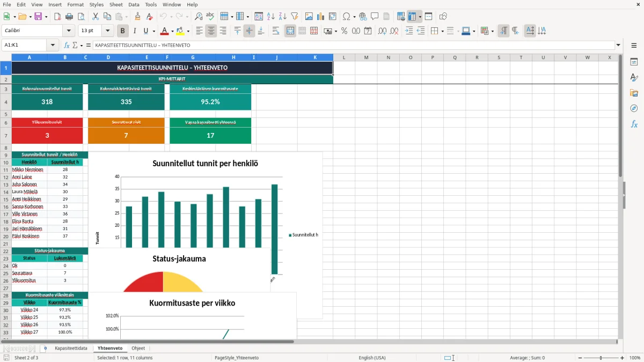
Task: Open the Special Character dropdown arrow
Action: coord(354,17)
